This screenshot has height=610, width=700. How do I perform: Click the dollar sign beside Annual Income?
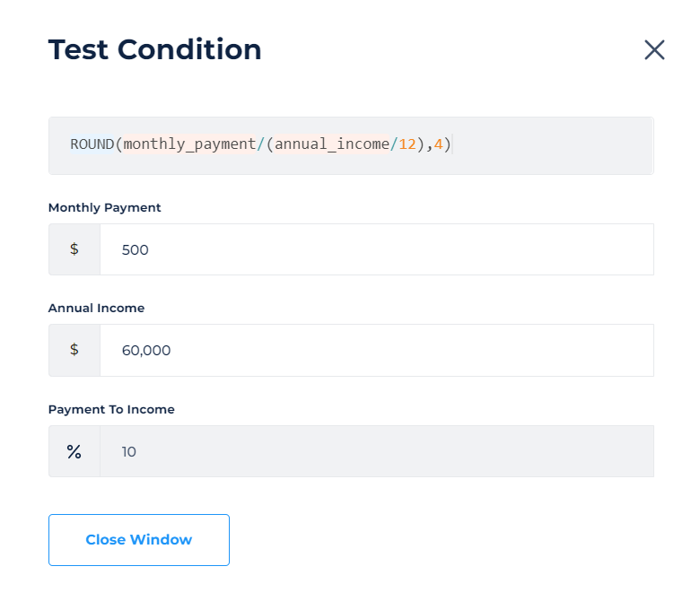tap(74, 350)
